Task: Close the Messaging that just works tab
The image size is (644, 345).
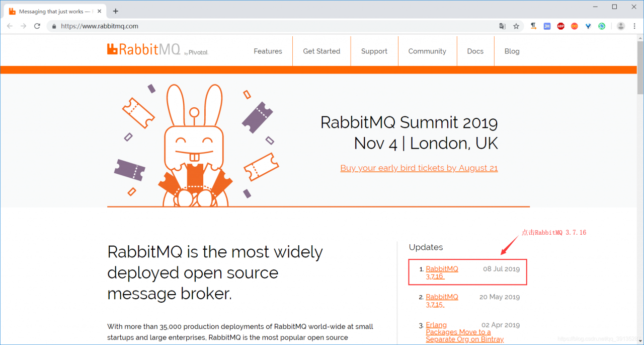Action: (x=100, y=11)
